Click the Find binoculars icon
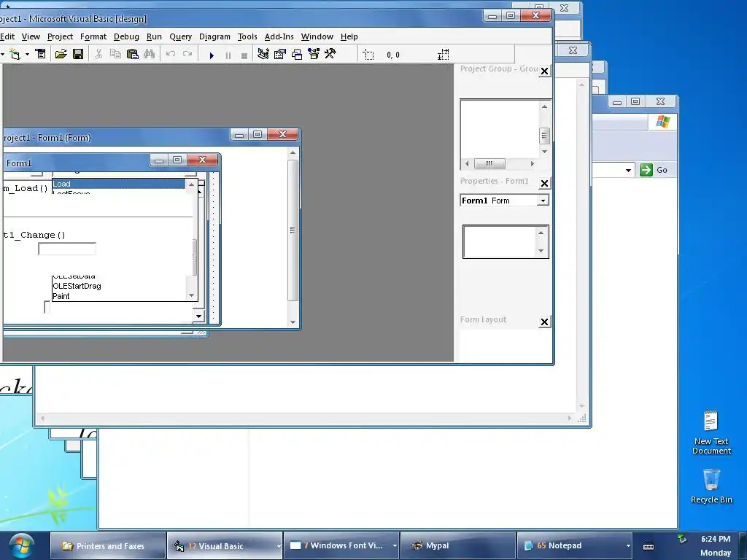 pos(149,54)
